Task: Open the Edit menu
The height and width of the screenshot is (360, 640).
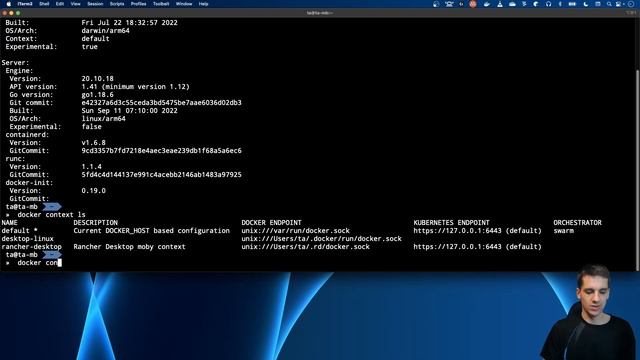Action: [x=60, y=4]
